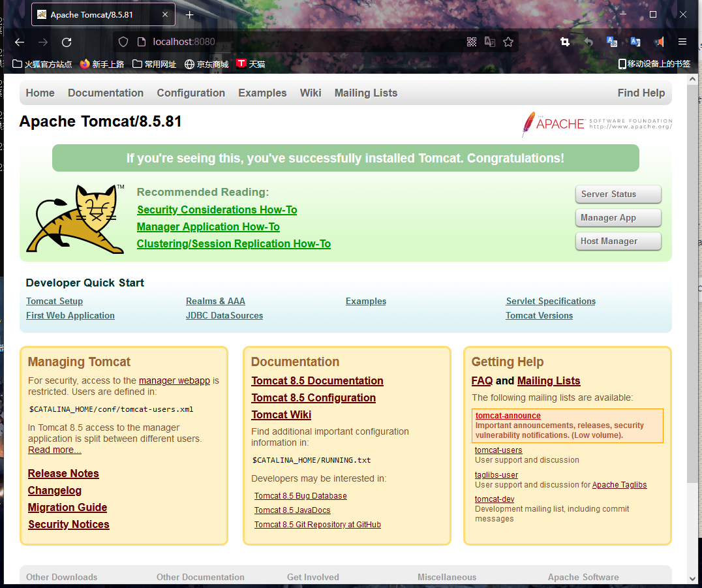Open Tomcat 8.5 Bug Database link
The height and width of the screenshot is (588, 702).
300,496
